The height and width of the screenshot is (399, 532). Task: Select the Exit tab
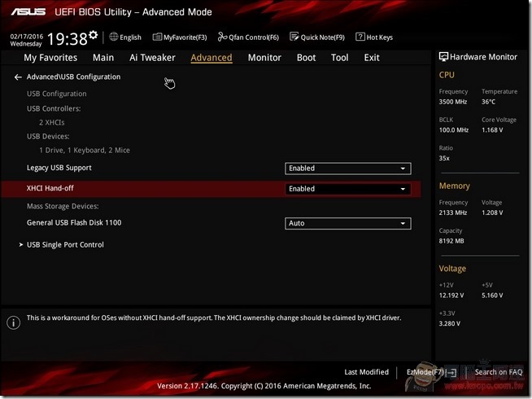(372, 58)
